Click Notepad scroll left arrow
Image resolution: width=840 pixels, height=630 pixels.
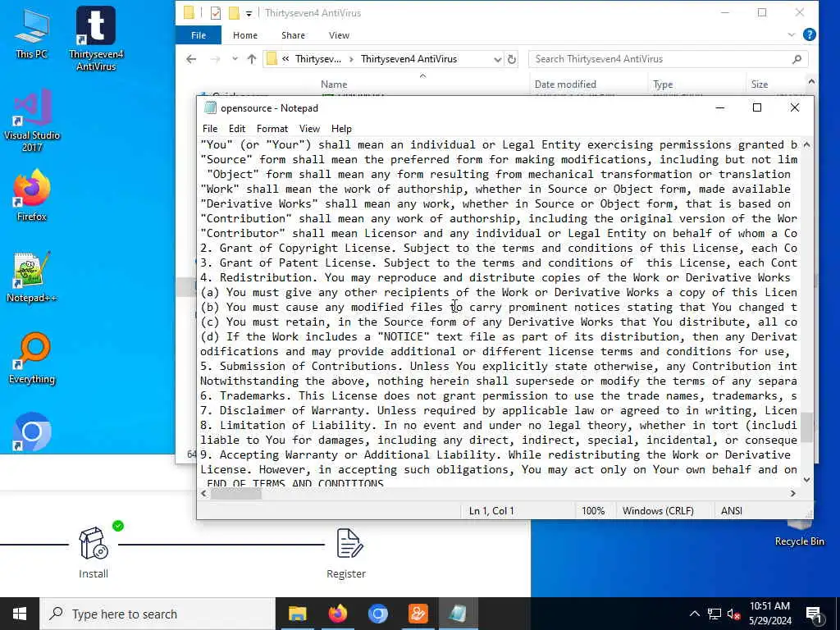coord(204,493)
